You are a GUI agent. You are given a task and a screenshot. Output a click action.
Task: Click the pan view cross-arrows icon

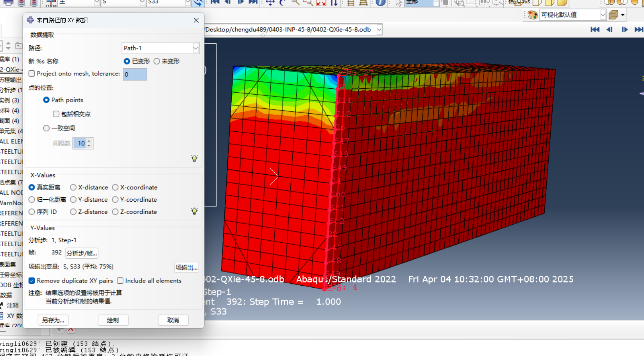coord(270,2)
